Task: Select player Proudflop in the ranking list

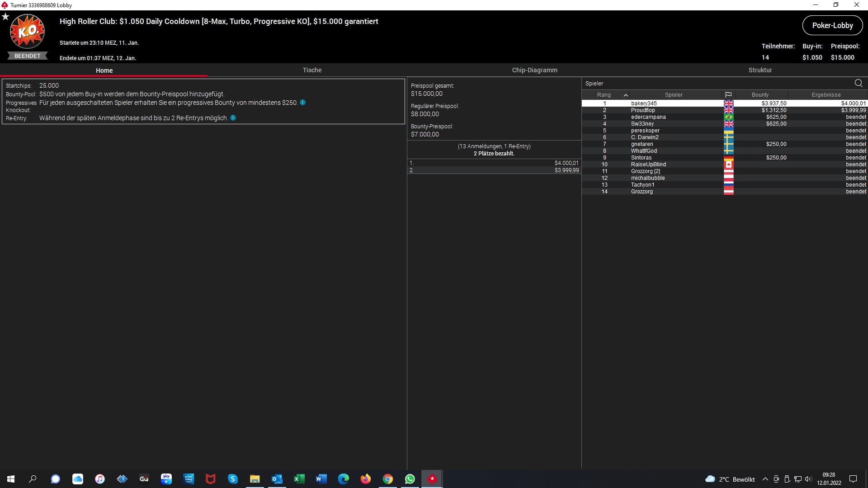Action: [x=643, y=110]
